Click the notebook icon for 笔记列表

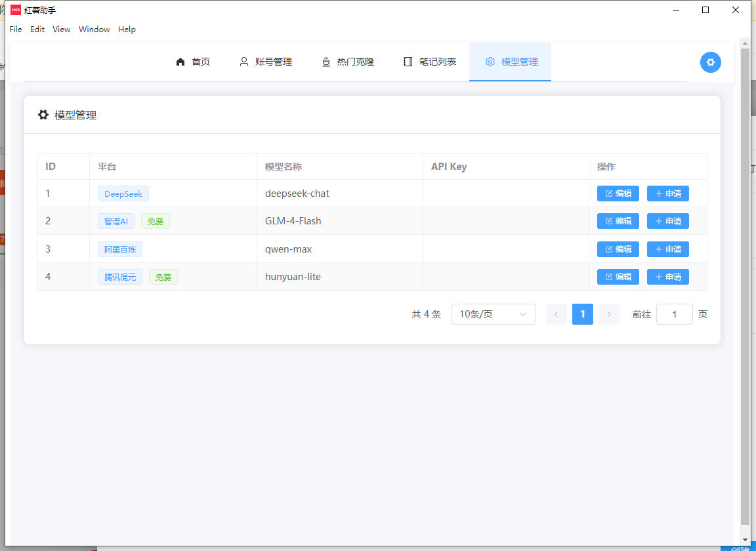tap(408, 62)
